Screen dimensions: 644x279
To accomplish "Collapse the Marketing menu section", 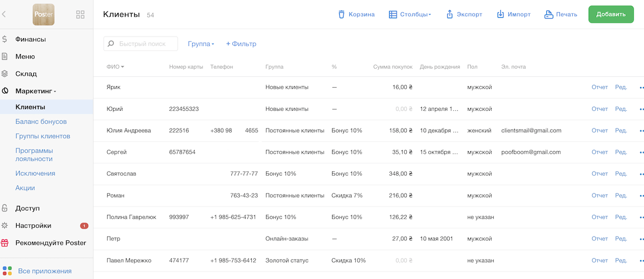I will pos(36,91).
